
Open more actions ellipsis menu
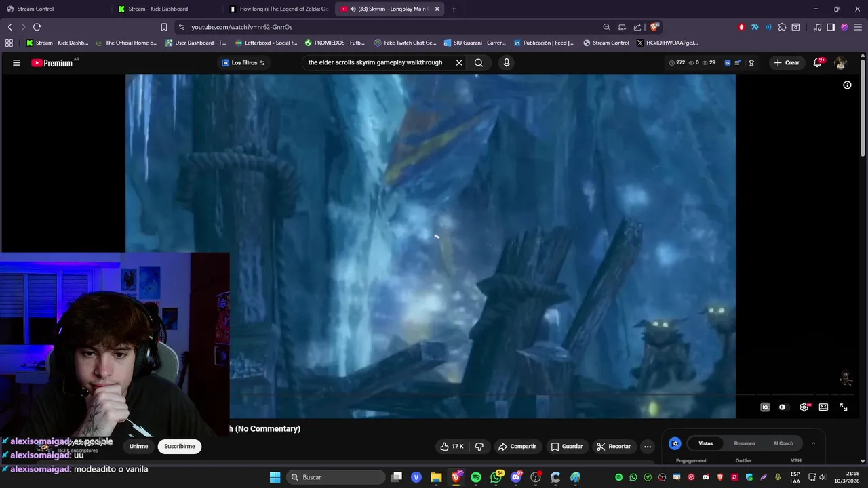(x=648, y=446)
